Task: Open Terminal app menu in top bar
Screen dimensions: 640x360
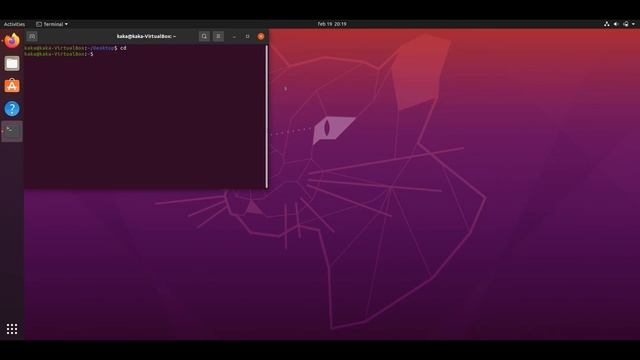Action: point(52,24)
